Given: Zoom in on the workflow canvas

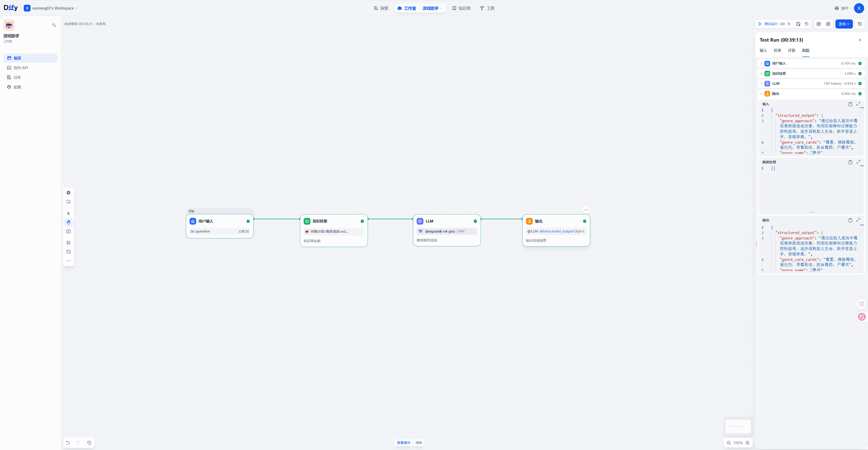Looking at the screenshot, I should [747, 443].
